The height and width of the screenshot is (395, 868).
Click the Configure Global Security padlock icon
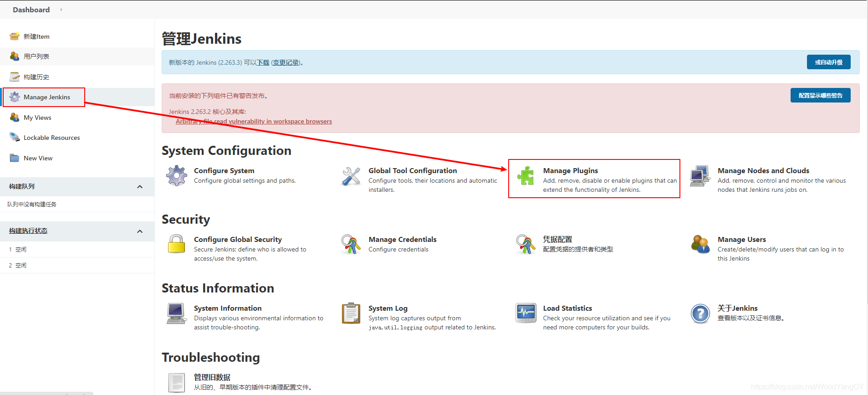177,244
